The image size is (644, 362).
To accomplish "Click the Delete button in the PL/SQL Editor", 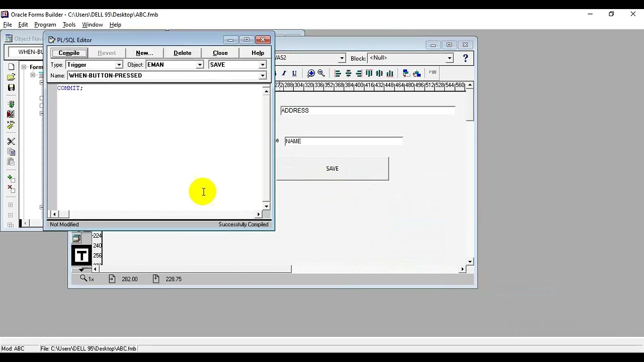I will tap(183, 53).
